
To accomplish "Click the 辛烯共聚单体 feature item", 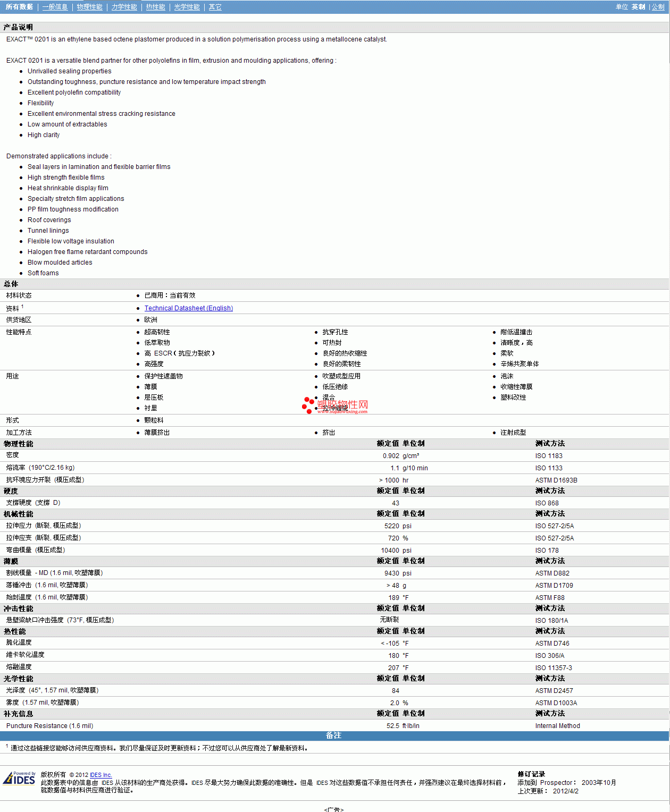I will pyautogui.click(x=520, y=364).
